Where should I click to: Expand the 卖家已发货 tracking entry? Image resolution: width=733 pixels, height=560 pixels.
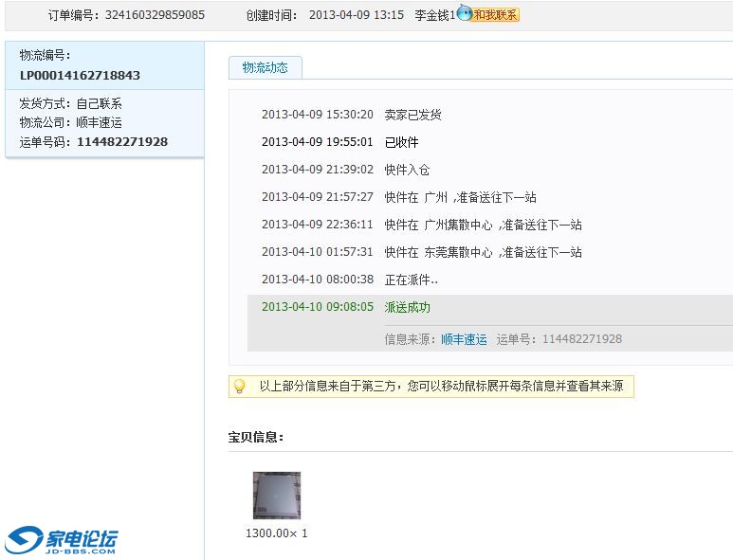pos(412,115)
